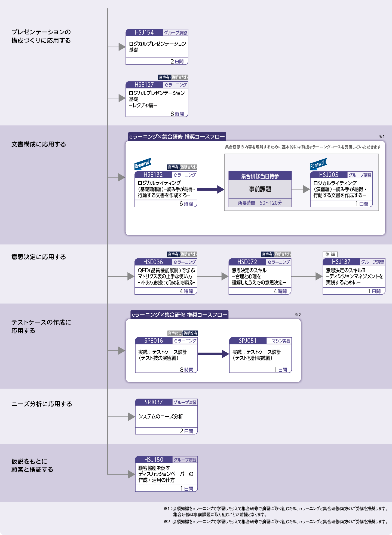Click 4時間 duration on HSE036
Screen dimensions: 392x535
(186, 291)
